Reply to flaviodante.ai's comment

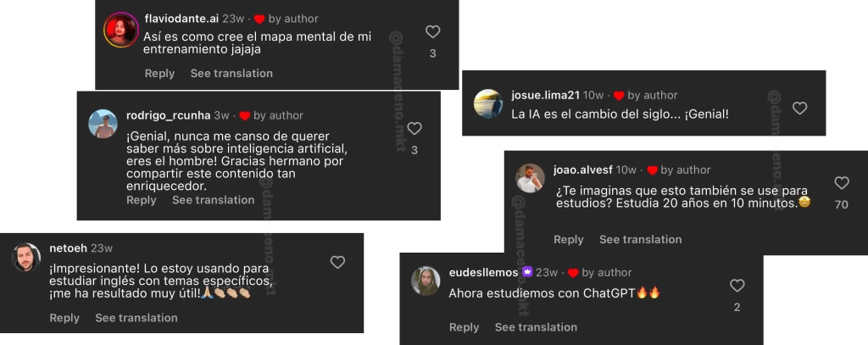(159, 73)
